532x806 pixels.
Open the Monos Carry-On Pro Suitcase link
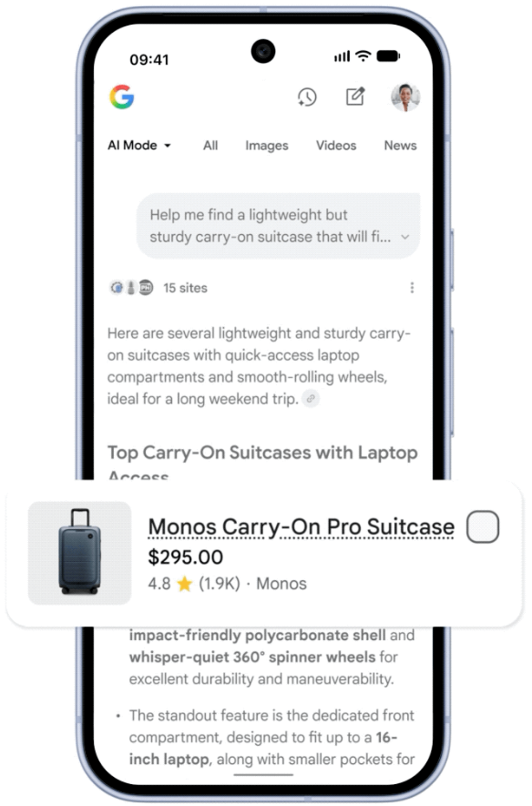tap(301, 526)
